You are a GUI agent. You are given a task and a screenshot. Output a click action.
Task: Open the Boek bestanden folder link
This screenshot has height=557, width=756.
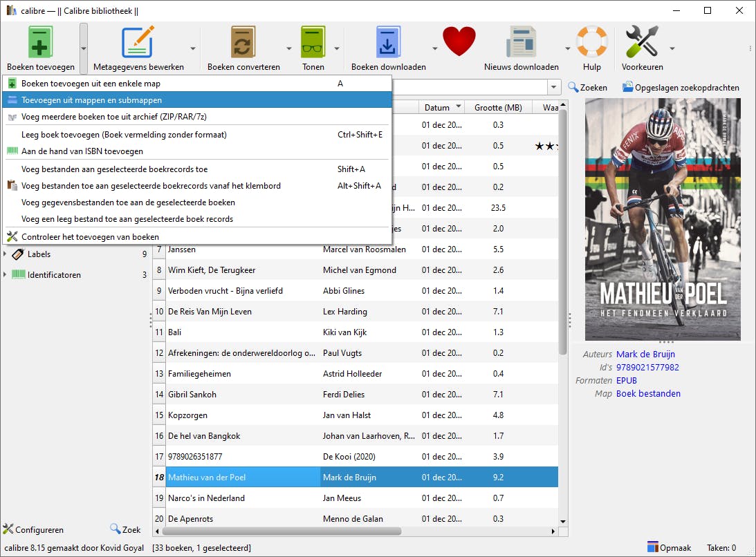click(648, 394)
